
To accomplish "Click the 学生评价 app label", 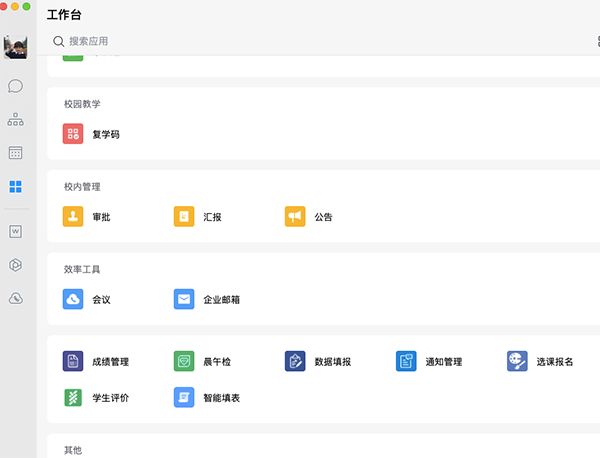I will tap(111, 398).
